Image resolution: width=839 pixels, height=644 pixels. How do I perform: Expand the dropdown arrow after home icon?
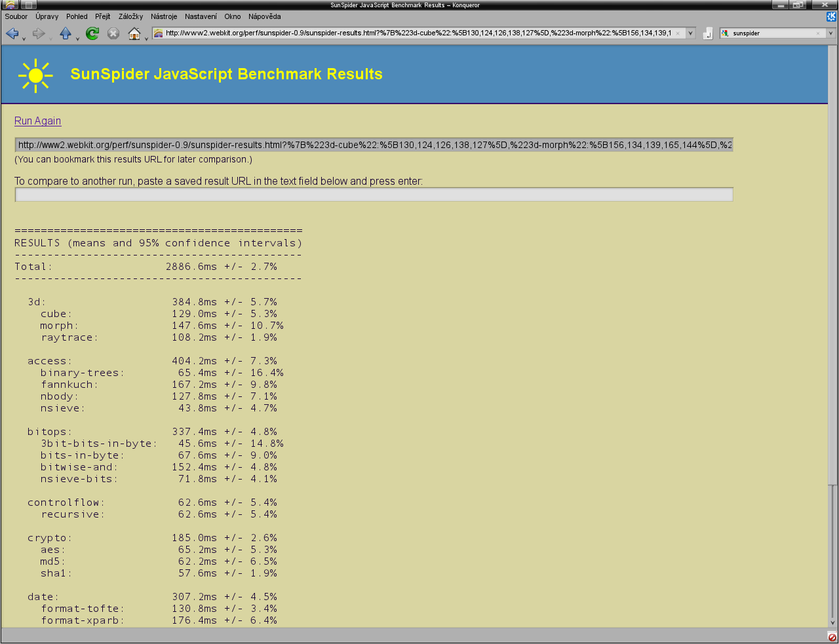pyautogui.click(x=146, y=39)
